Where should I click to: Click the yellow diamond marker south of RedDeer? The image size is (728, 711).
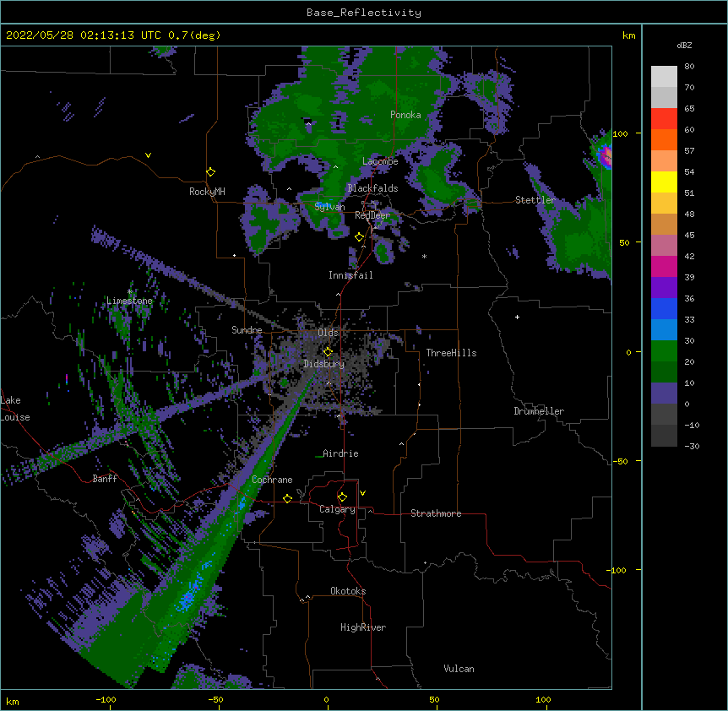pos(360,237)
